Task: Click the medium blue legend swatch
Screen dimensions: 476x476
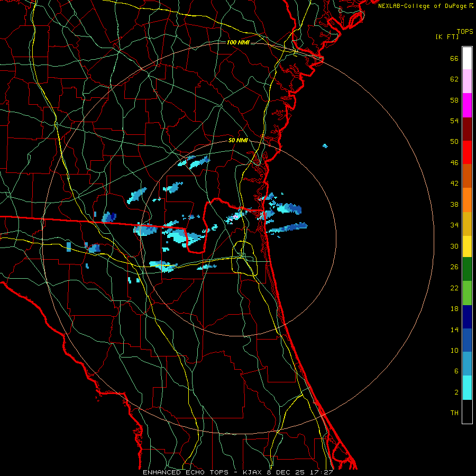Action: 467,340
